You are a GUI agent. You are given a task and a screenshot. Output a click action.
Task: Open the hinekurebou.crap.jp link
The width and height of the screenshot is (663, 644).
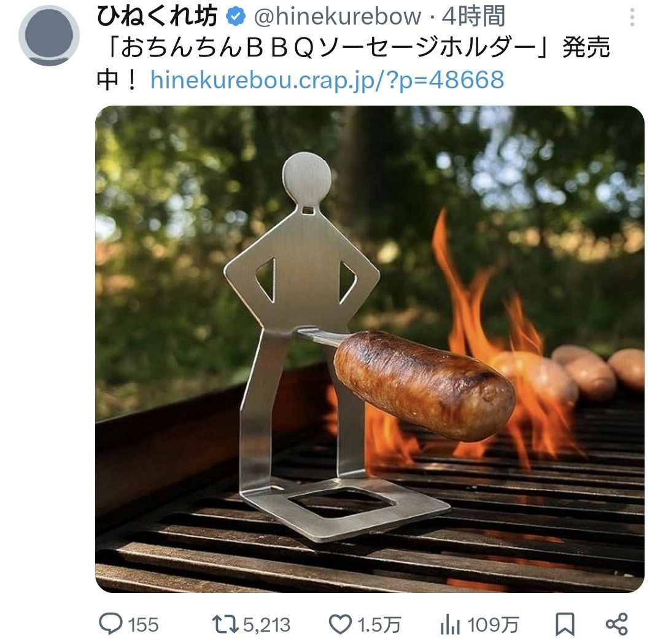click(327, 79)
